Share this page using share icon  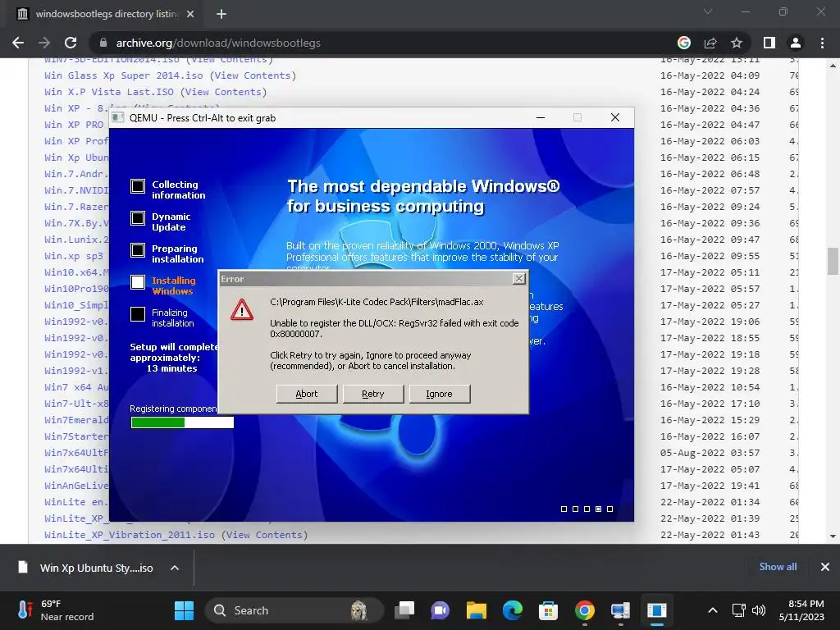(x=710, y=43)
